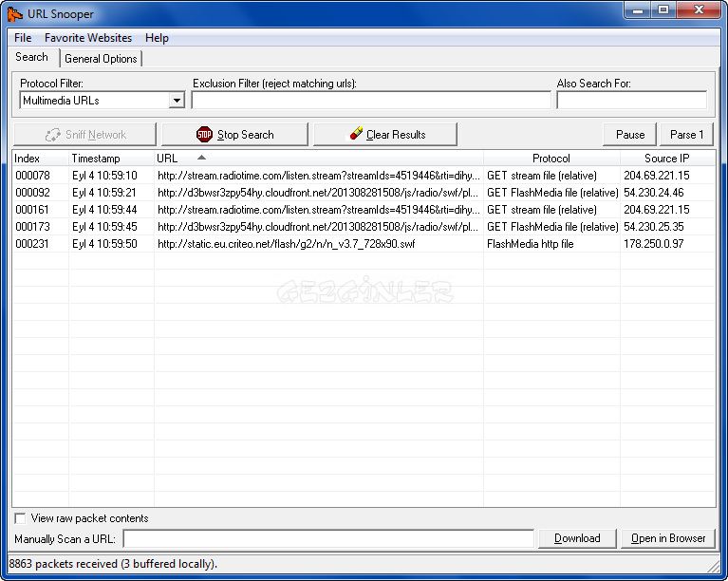
Task: Select the Search tab
Action: click(31, 57)
